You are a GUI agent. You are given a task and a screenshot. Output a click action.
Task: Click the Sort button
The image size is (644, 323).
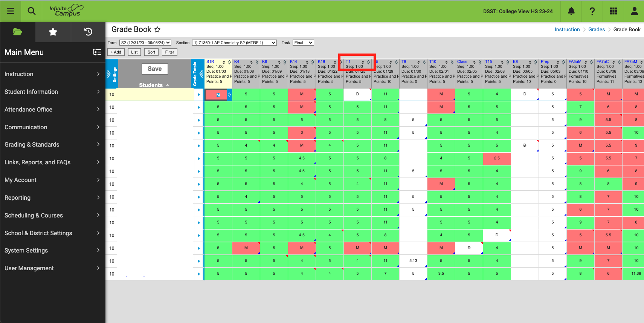151,52
